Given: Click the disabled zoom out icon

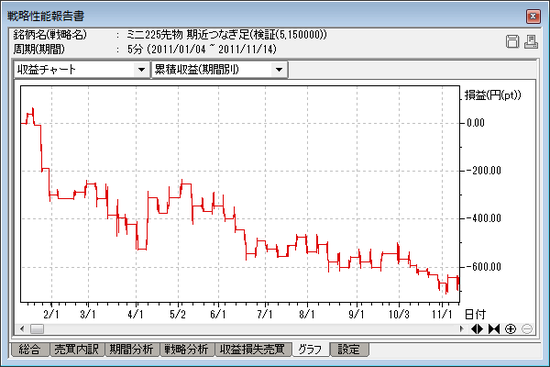Looking at the screenshot, I should tap(527, 329).
